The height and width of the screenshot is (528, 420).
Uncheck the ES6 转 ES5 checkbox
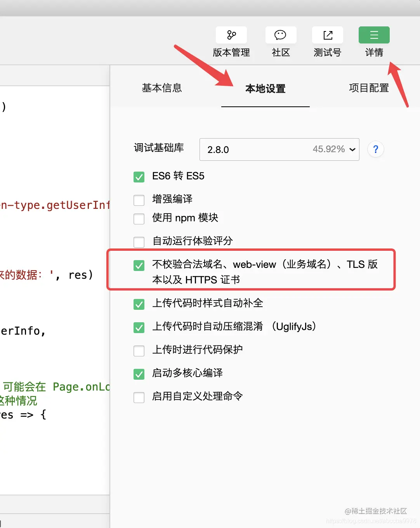click(139, 177)
